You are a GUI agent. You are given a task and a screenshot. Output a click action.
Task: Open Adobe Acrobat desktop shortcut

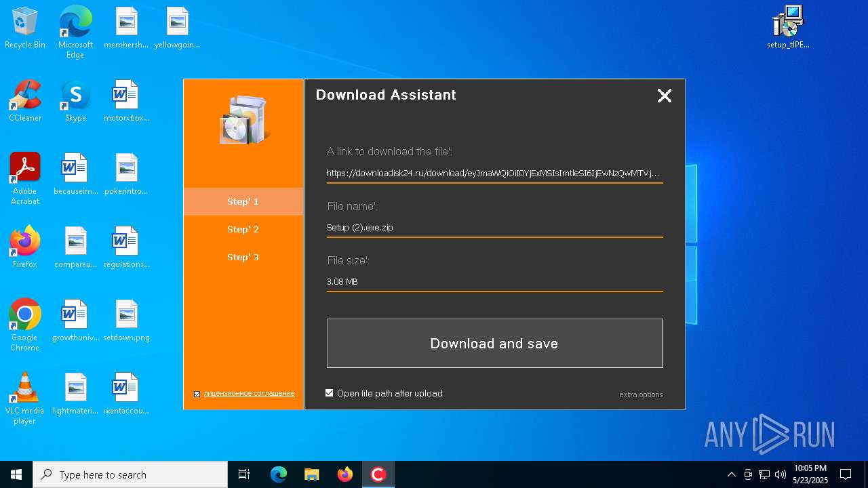coord(25,178)
